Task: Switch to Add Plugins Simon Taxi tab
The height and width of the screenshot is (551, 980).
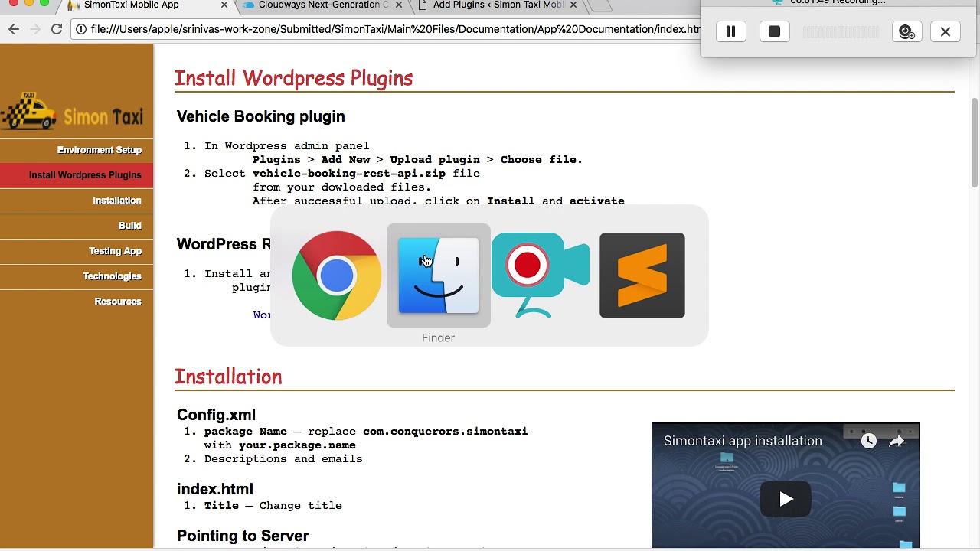Action: [498, 5]
